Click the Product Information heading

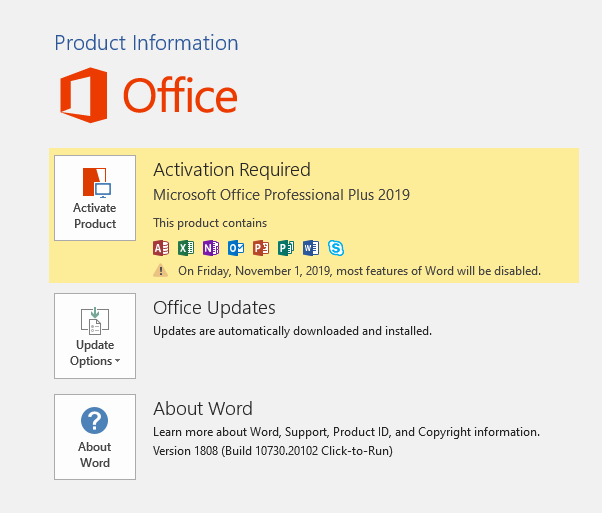[146, 43]
